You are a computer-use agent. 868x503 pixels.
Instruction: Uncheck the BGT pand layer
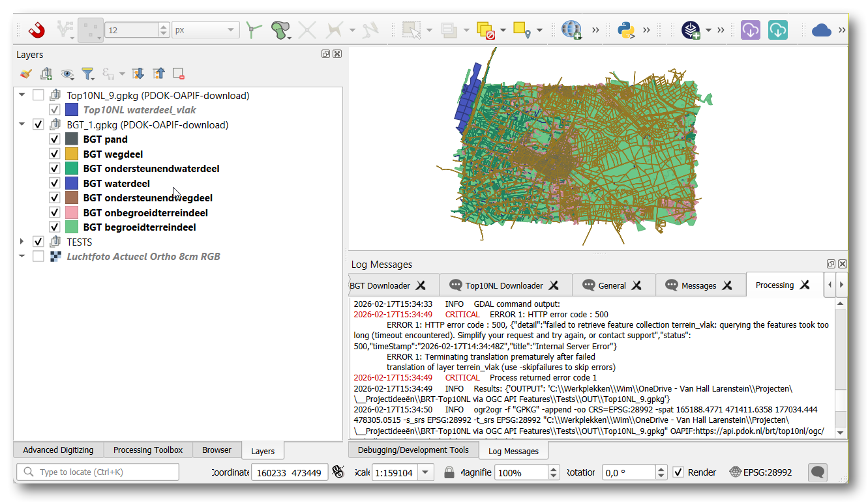coord(55,139)
